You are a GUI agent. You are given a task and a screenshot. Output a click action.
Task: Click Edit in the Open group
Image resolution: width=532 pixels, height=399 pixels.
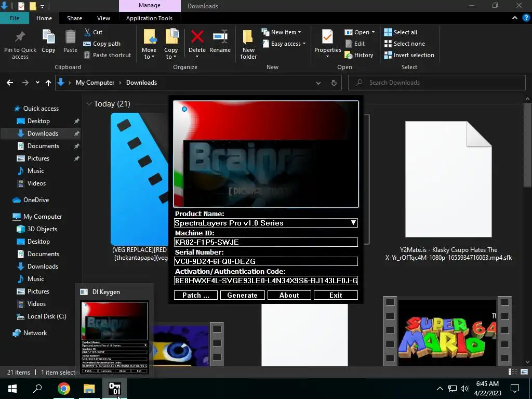355,44
